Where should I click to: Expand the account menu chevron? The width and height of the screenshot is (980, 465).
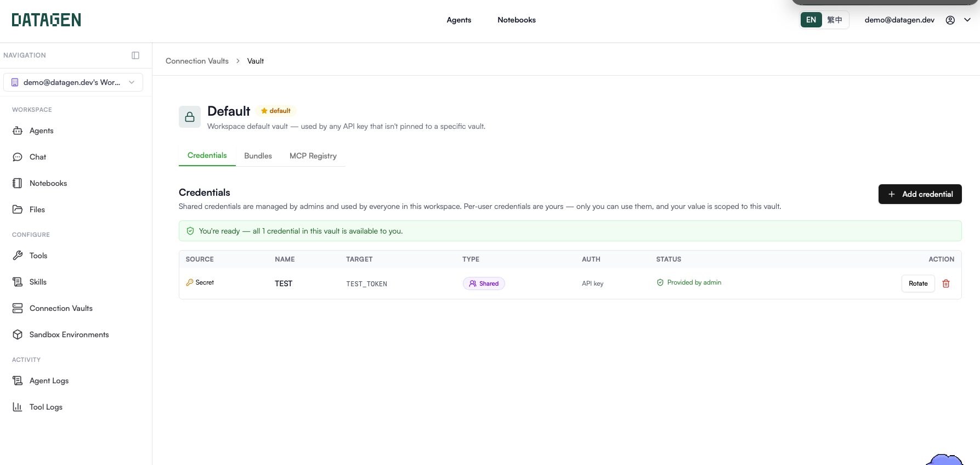[x=967, y=20]
